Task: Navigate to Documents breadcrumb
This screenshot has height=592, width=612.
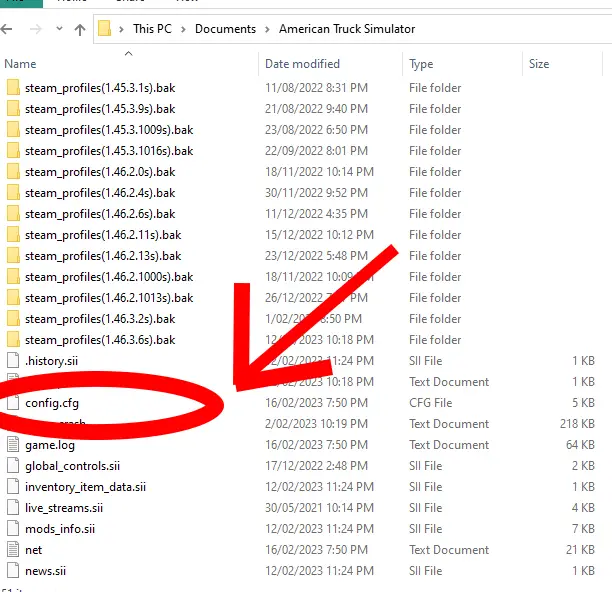Action: tap(225, 29)
